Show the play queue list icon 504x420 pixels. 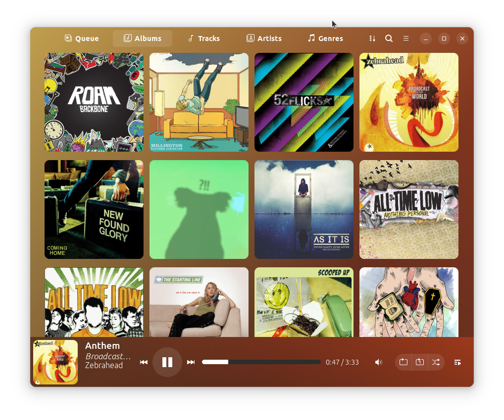(458, 363)
